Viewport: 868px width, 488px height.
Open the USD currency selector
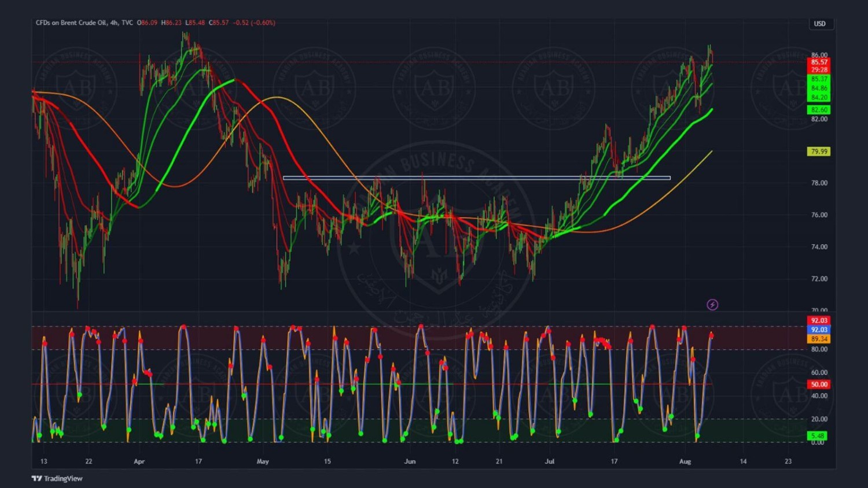pos(820,24)
